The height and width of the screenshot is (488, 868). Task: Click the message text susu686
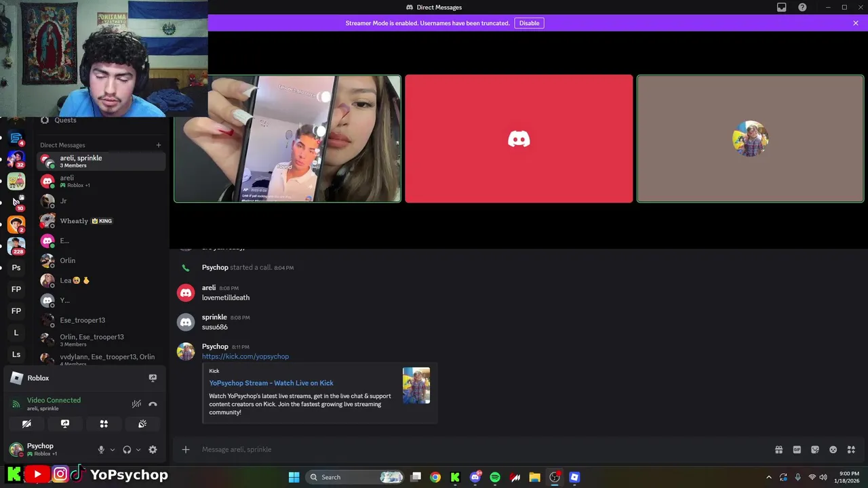tap(215, 327)
